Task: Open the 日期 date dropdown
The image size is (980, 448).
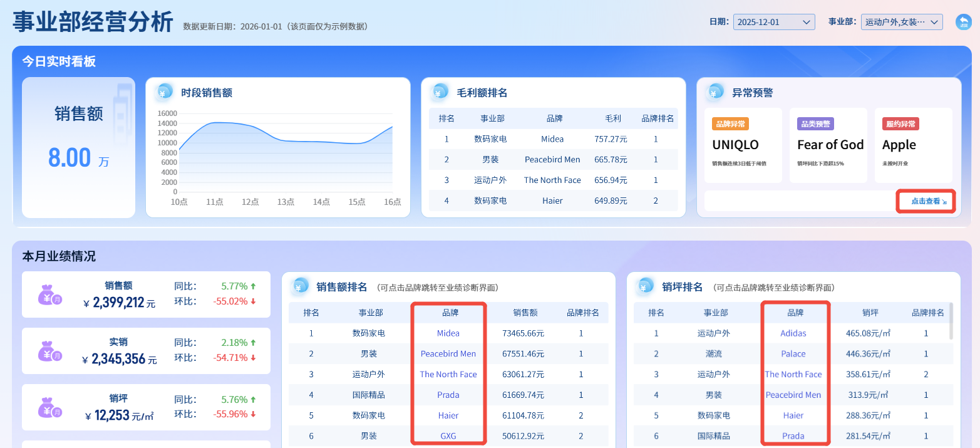Action: (774, 22)
